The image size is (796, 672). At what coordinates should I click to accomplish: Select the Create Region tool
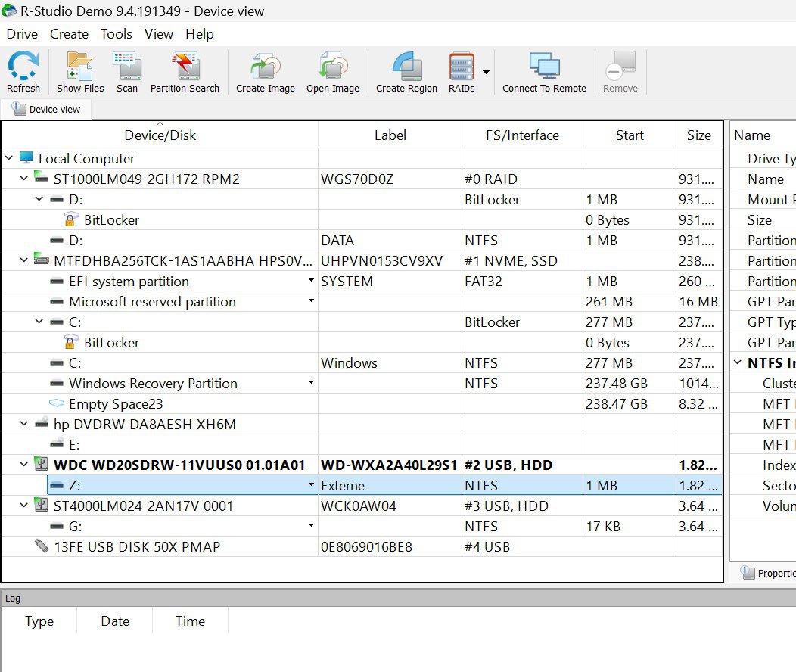pos(406,73)
